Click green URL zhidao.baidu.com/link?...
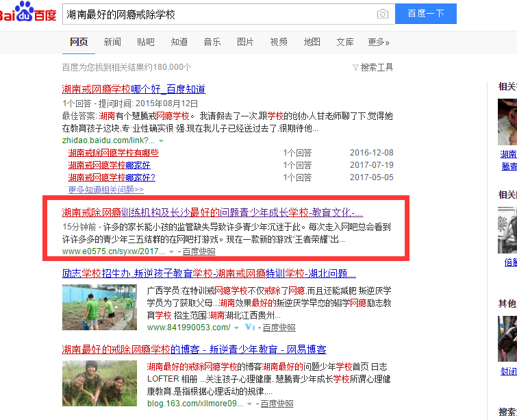This screenshot has height=420, width=517. pyautogui.click(x=108, y=140)
